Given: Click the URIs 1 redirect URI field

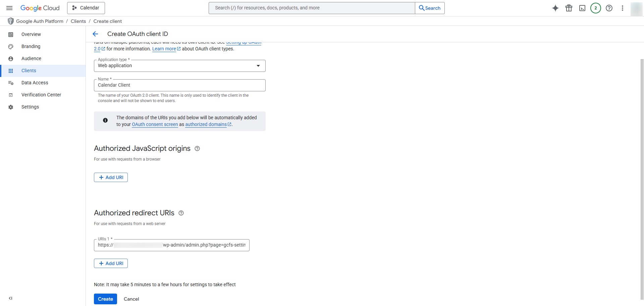Looking at the screenshot, I should [x=172, y=245].
